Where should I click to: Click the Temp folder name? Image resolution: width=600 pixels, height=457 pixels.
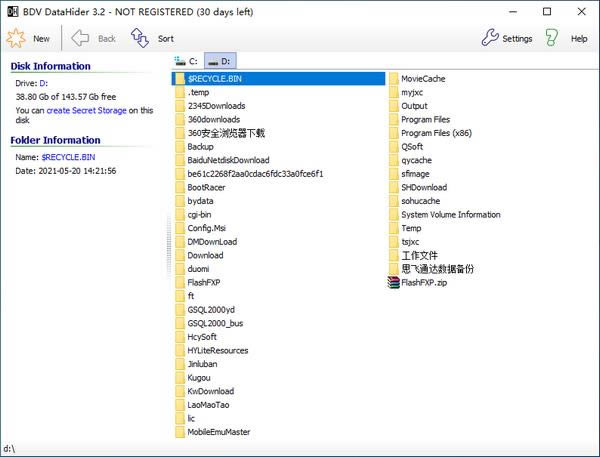point(411,228)
